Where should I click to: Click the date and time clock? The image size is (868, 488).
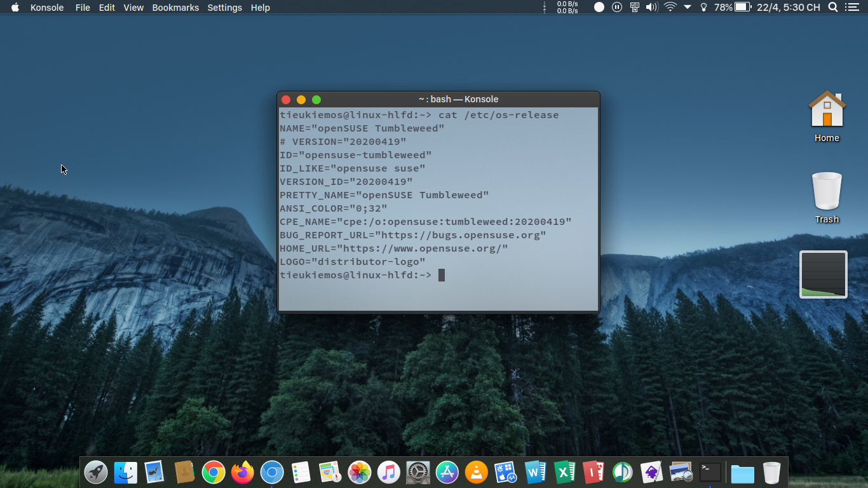pyautogui.click(x=789, y=8)
